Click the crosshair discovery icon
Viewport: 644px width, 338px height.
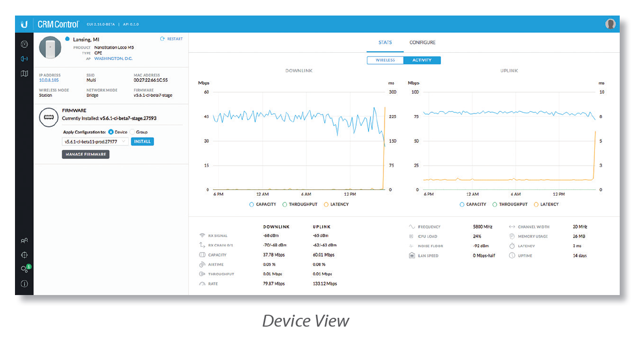pos(24,255)
